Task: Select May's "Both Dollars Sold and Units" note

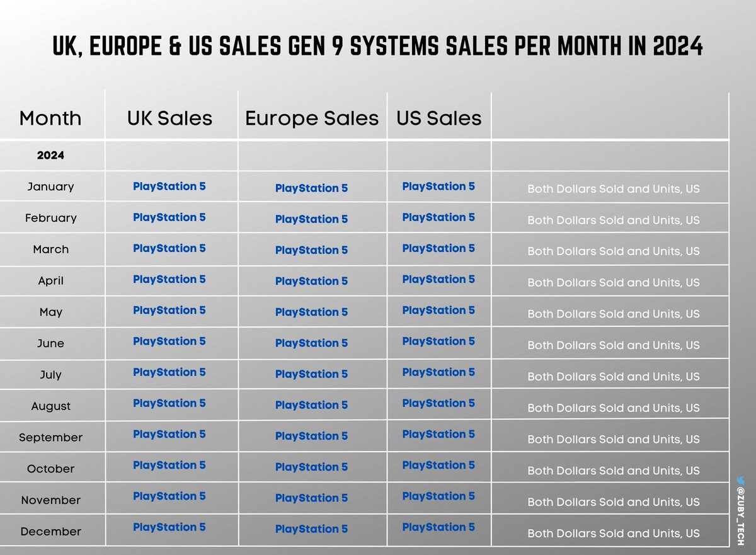Action: 613,314
